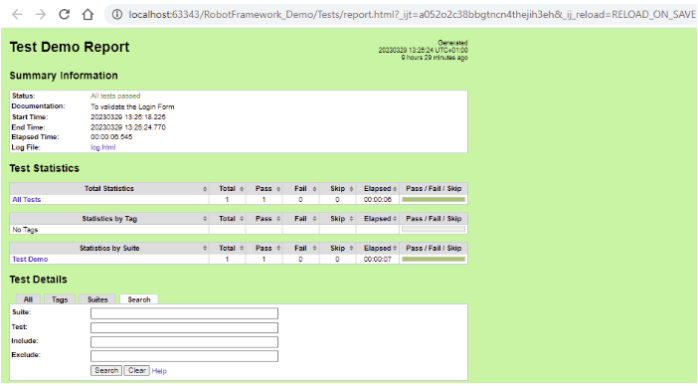Click the browser forward arrow
Image resolution: width=698 pixels, height=386 pixels.
tap(41, 14)
